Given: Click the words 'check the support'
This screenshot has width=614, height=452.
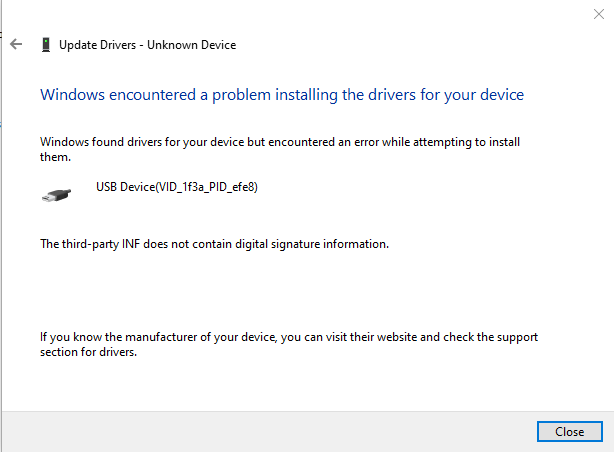Looking at the screenshot, I should (x=491, y=337).
